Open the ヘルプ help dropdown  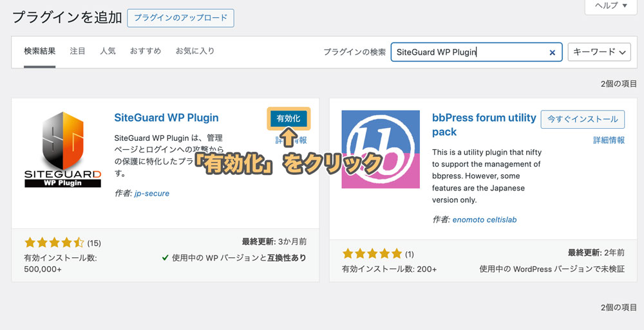(x=612, y=6)
